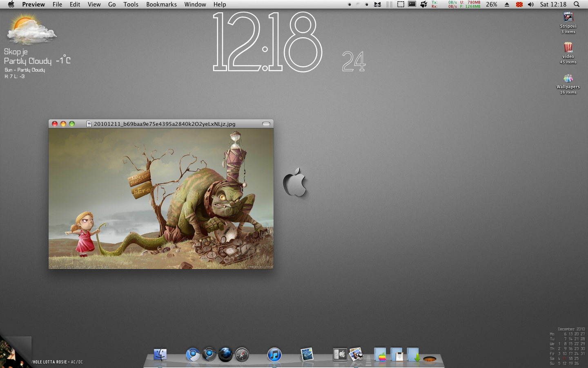This screenshot has height=368, width=588.
Task: Open the Trash hole icon in Dock
Action: (x=430, y=359)
